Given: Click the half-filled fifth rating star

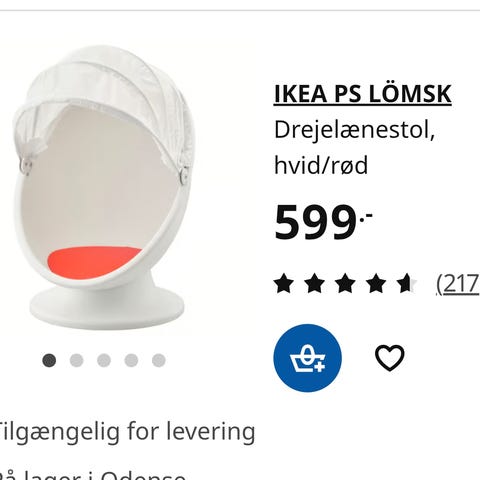Looking at the screenshot, I should (x=406, y=283).
